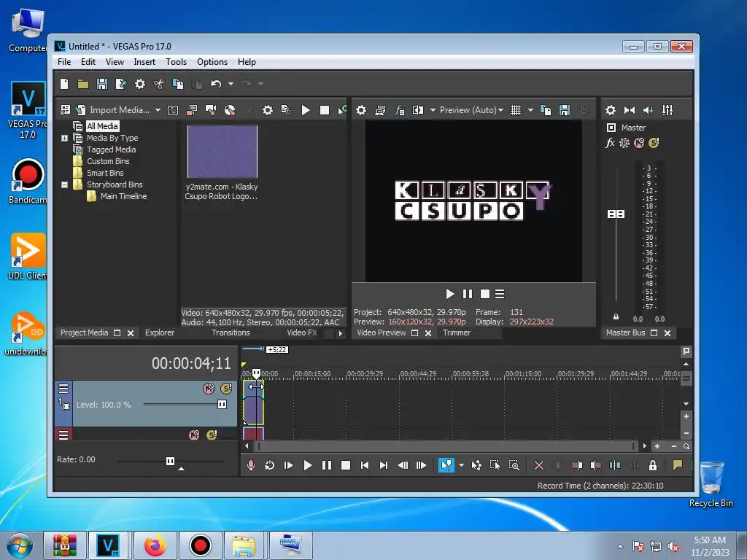Cut selection with the scissors icon
This screenshot has height=560, width=747.
pyautogui.click(x=158, y=84)
